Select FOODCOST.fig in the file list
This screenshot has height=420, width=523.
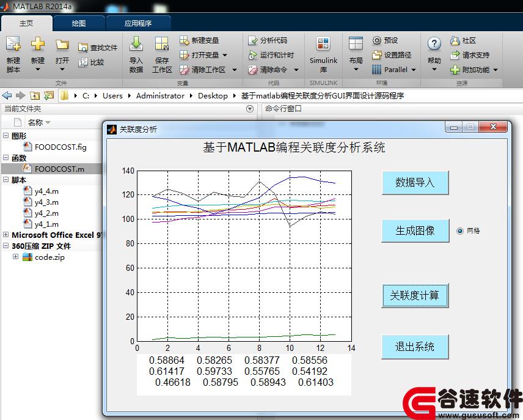point(60,147)
